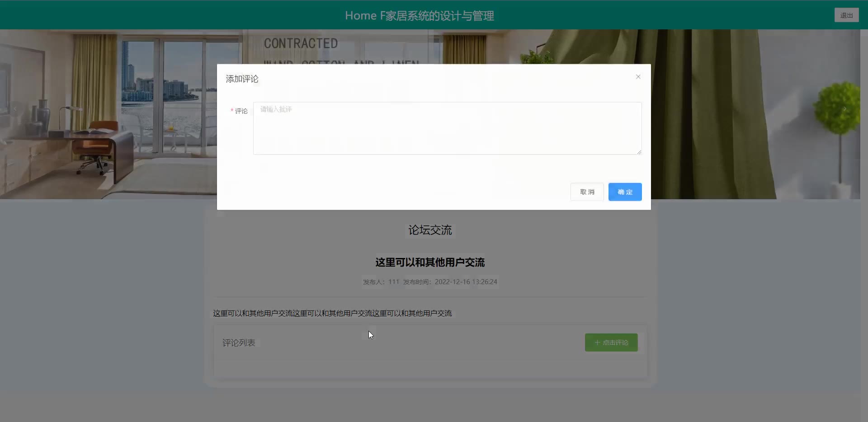The width and height of the screenshot is (868, 422).
Task: Cancel the comment with the 取消 button
Action: (x=587, y=192)
